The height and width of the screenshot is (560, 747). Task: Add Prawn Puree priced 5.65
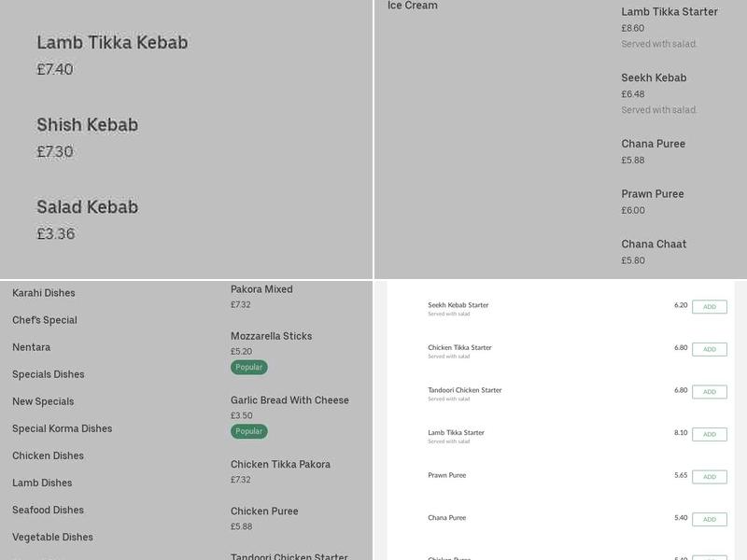(709, 477)
